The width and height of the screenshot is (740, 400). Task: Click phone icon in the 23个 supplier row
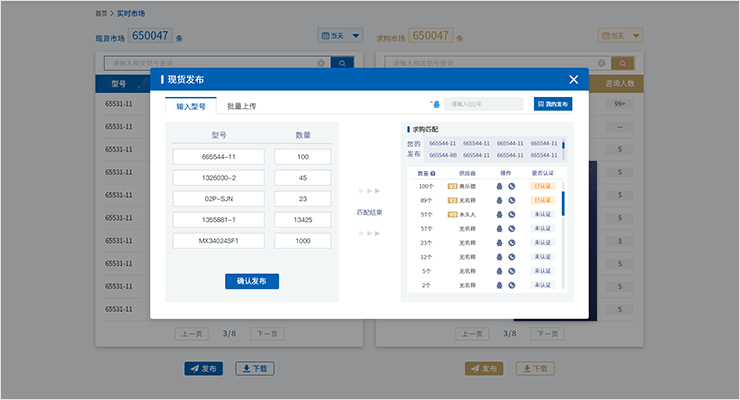[512, 243]
